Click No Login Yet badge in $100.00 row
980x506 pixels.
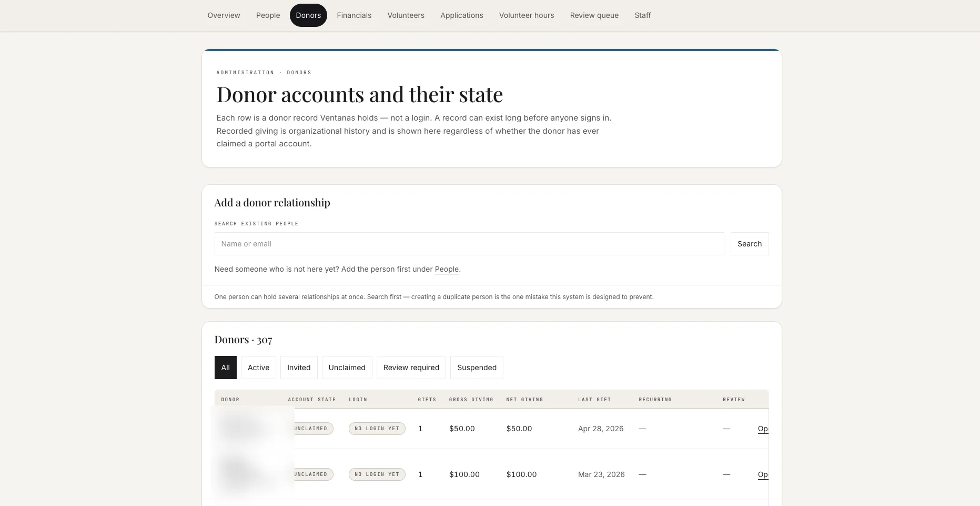coord(377,474)
